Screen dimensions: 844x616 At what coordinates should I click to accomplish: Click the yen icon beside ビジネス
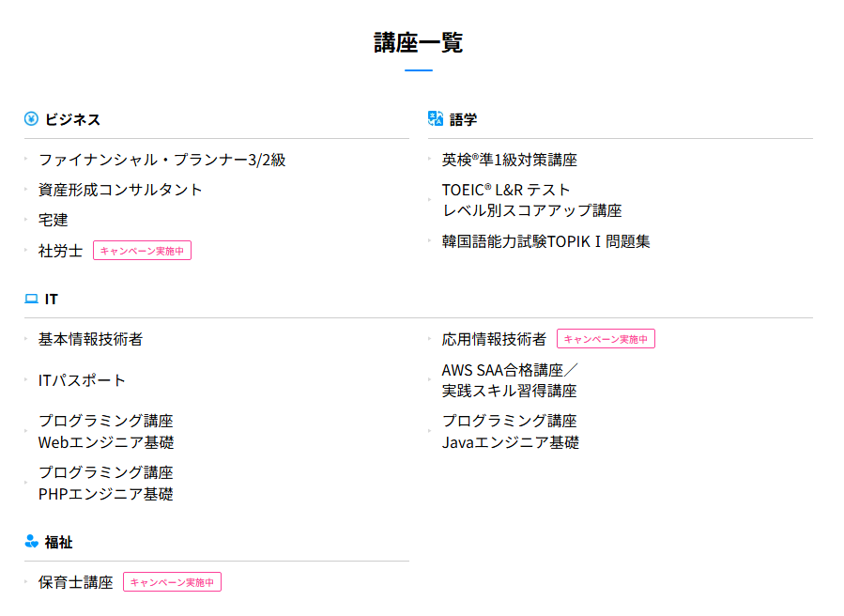31,118
